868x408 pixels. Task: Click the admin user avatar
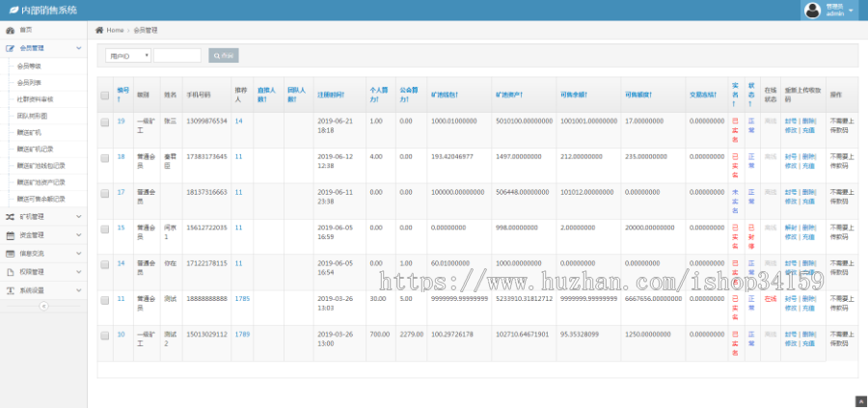pos(812,11)
